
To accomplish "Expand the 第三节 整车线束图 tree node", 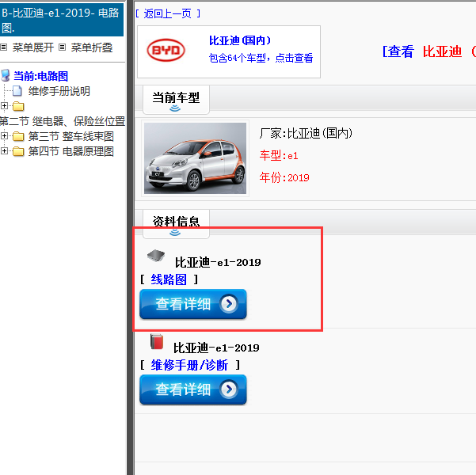I will click(4, 136).
